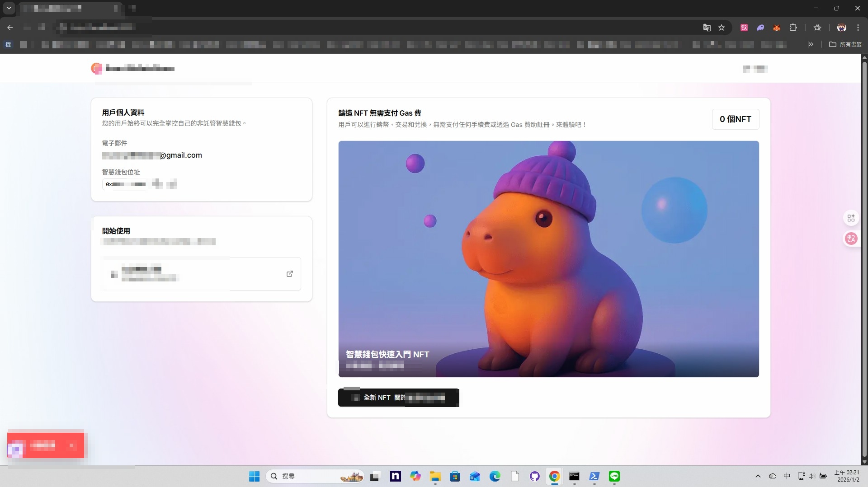Open the ghost-shaped browser extension

coord(760,28)
